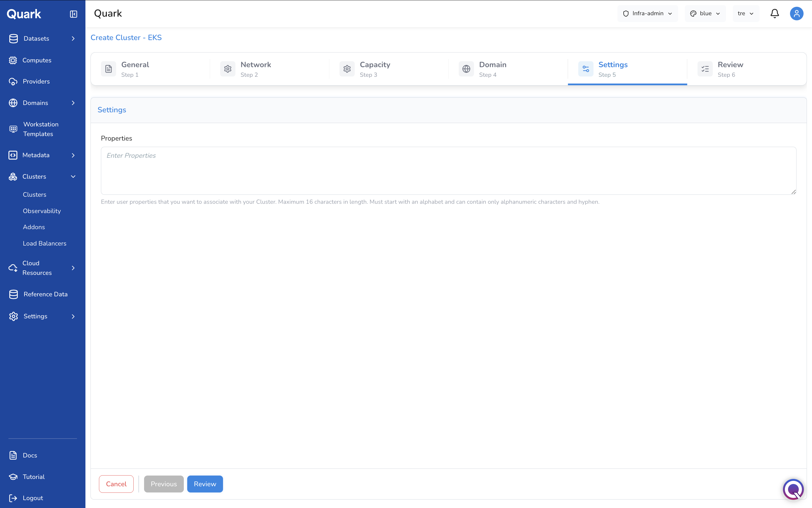Expand the sidebar Settings chevron
The height and width of the screenshot is (508, 812).
(x=73, y=316)
